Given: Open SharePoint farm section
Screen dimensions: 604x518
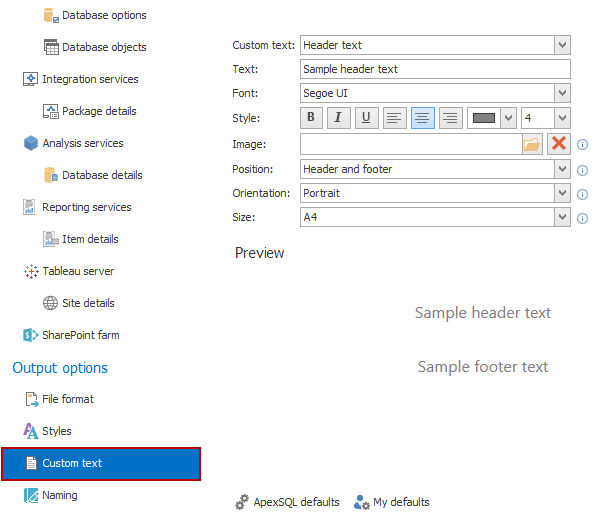Looking at the screenshot, I should click(x=81, y=335).
